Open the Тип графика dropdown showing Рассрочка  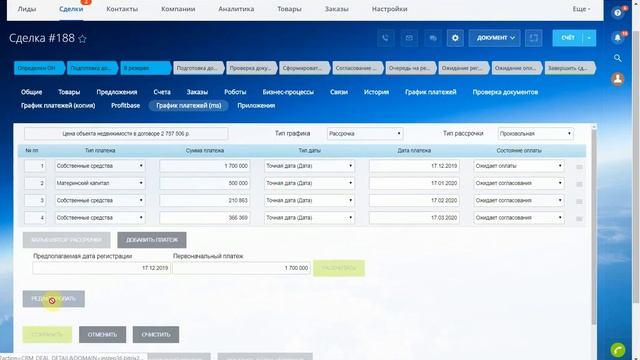tap(365, 133)
